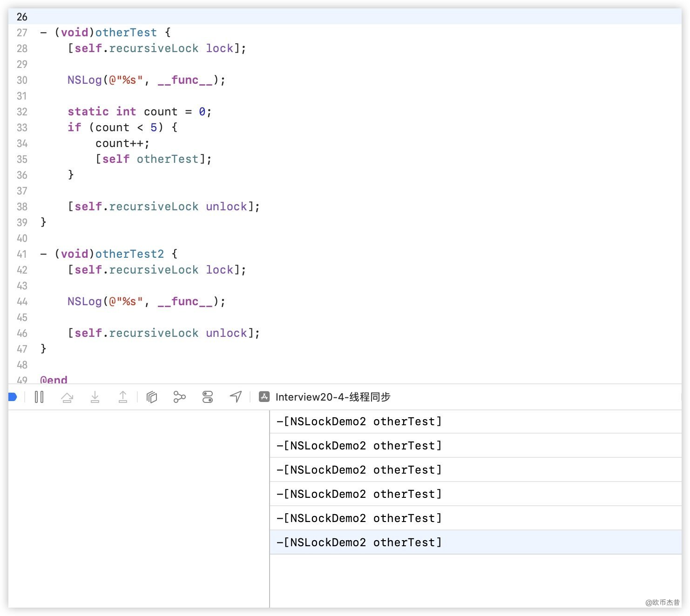
Task: Open the Debug Memory Graph icon
Action: pyautogui.click(x=179, y=397)
